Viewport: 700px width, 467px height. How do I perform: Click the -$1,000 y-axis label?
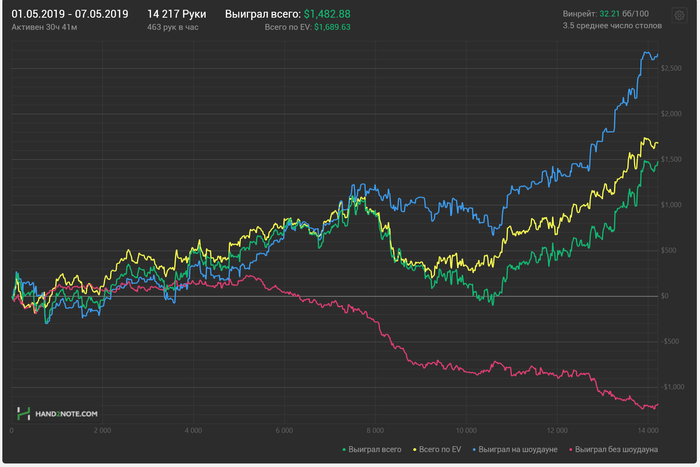coord(673,387)
